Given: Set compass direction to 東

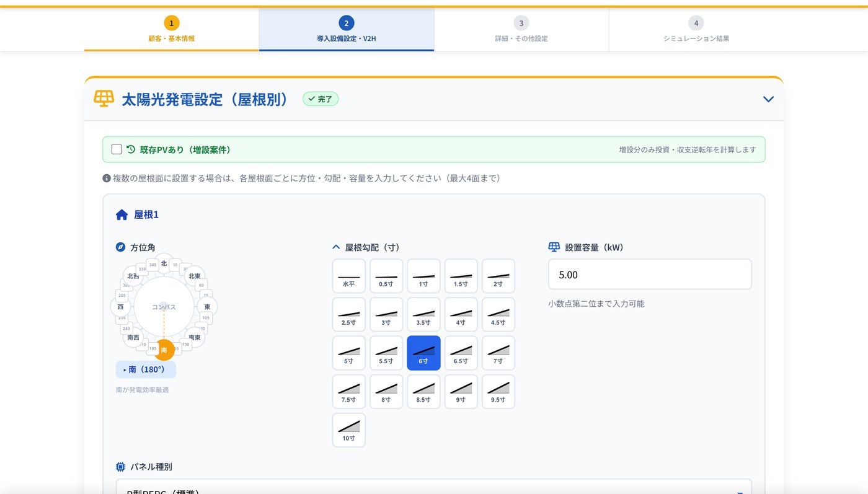Looking at the screenshot, I should (207, 307).
